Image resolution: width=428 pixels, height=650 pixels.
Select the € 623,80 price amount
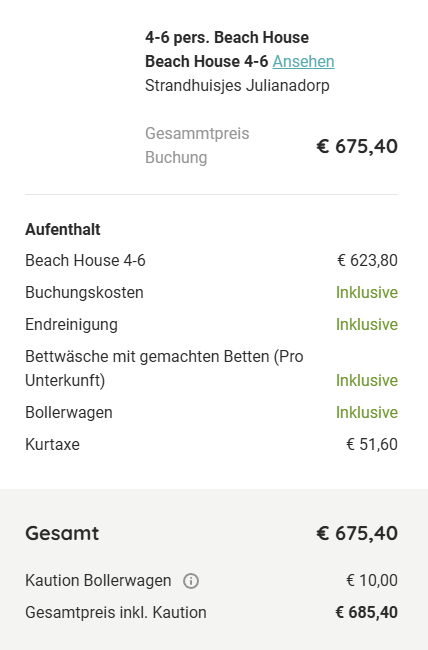pos(367,261)
